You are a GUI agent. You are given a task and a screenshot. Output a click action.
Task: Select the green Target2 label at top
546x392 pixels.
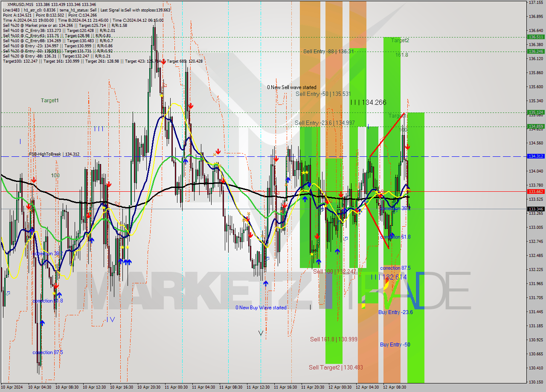pyautogui.click(x=400, y=40)
